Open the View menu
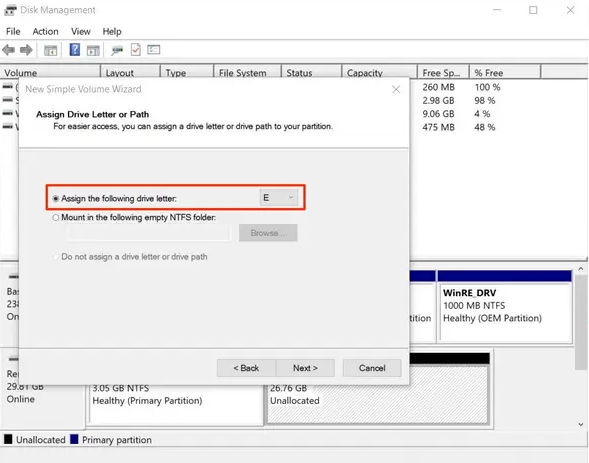 pos(81,32)
